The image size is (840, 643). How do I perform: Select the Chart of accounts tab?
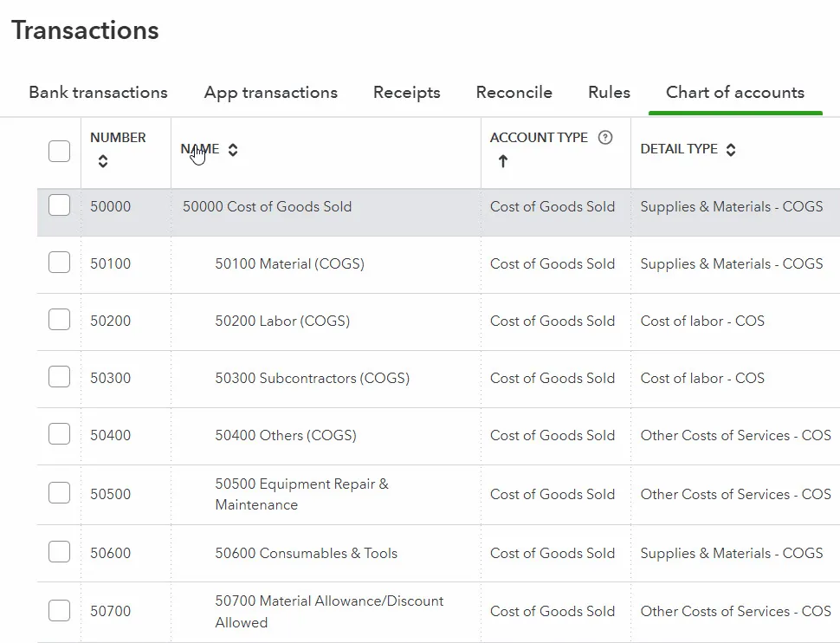coord(734,93)
